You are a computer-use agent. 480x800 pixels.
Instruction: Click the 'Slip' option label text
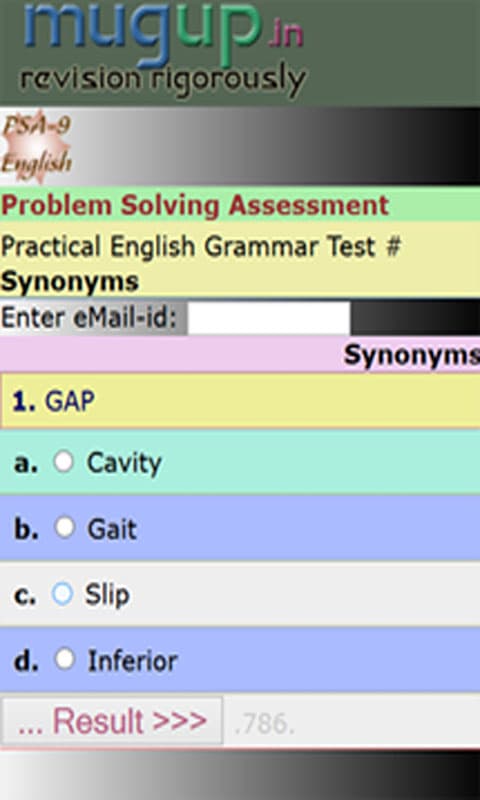(x=107, y=595)
